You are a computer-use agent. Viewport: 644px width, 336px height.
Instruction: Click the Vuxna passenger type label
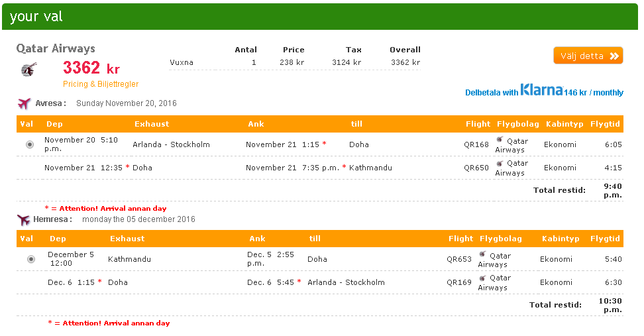click(181, 62)
